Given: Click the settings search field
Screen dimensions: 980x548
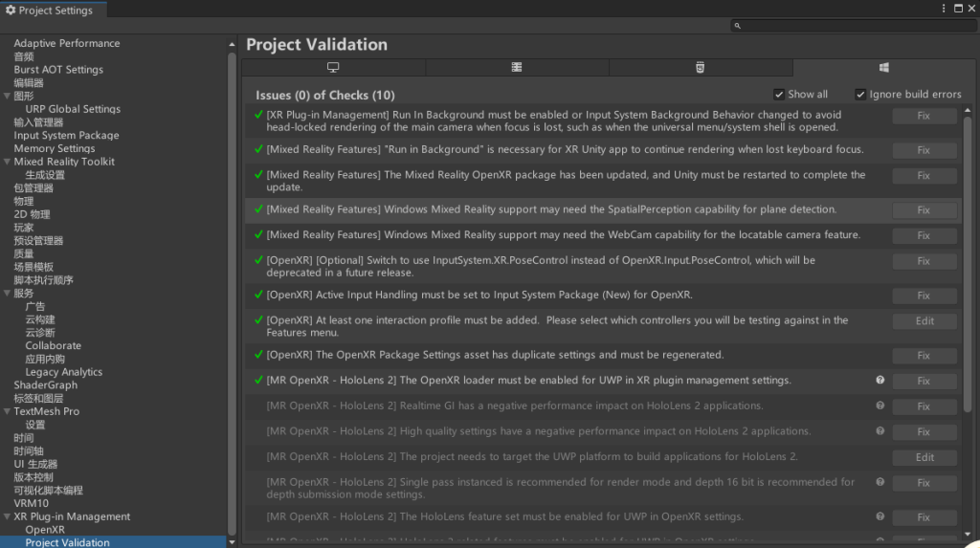Looking at the screenshot, I should click(x=853, y=26).
